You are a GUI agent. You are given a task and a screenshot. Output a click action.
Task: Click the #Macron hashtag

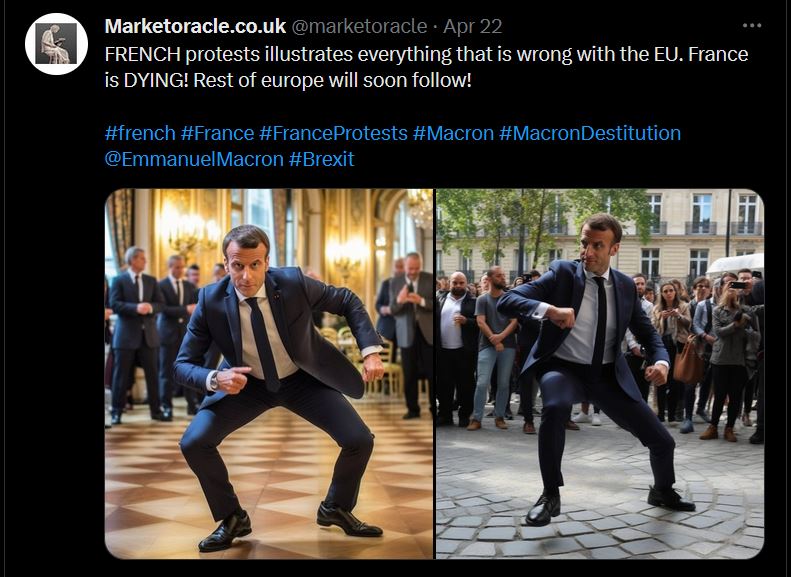coord(453,133)
